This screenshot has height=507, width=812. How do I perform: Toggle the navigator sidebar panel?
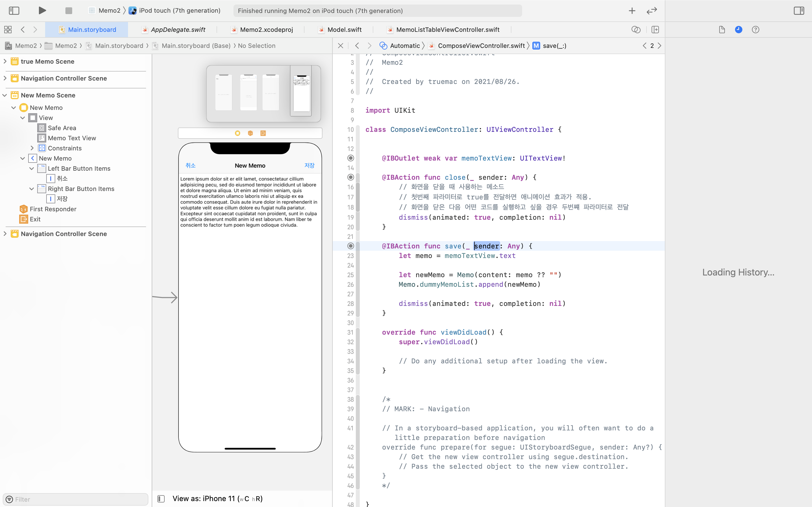(x=14, y=11)
